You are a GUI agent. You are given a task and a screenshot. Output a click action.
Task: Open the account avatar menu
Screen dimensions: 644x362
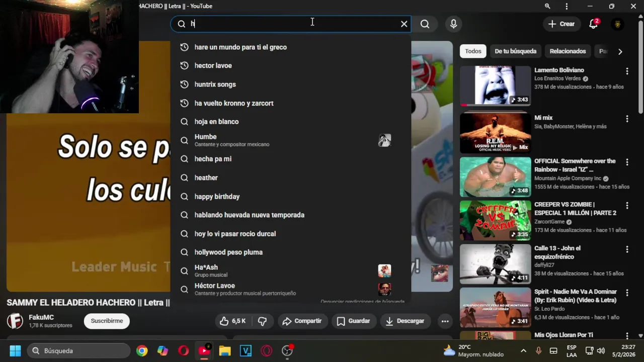(618, 24)
